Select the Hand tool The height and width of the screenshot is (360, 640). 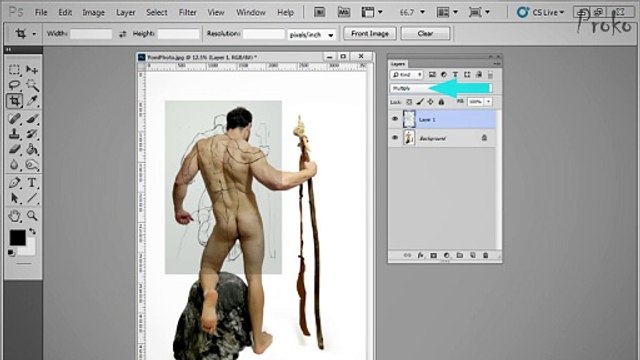coord(14,216)
